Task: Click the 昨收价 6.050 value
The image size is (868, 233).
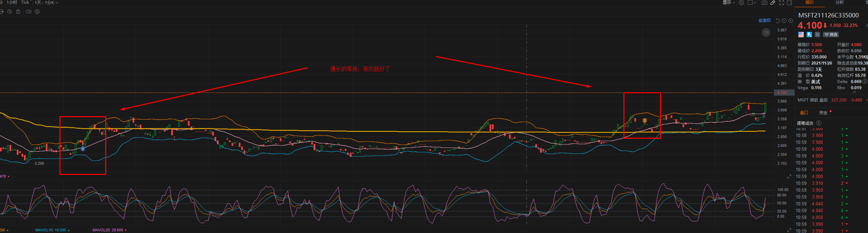Action: tap(856, 51)
